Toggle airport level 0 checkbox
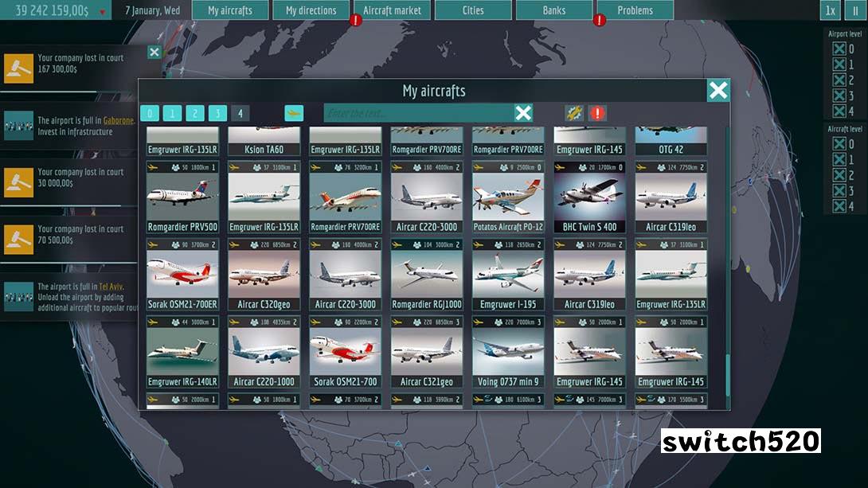The width and height of the screenshot is (868, 488). tap(839, 49)
